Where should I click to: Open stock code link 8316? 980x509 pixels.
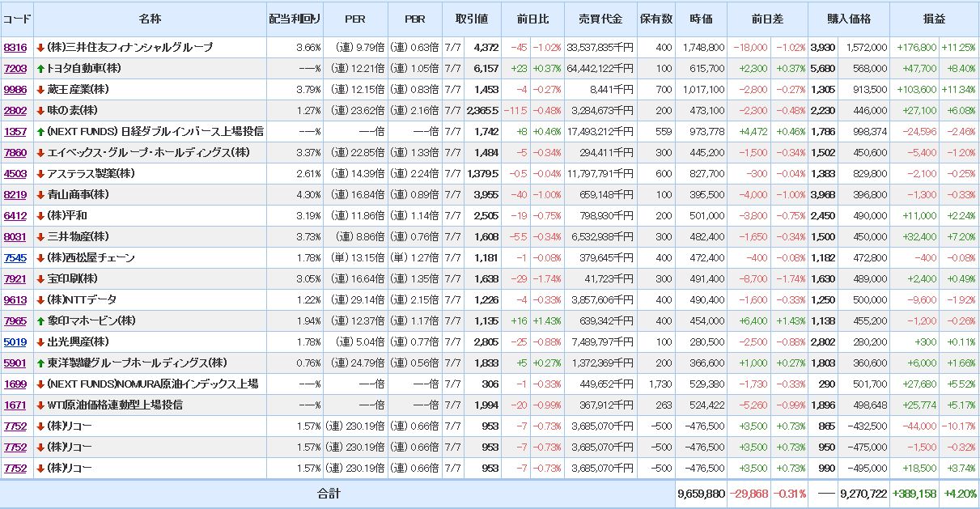click(x=15, y=48)
